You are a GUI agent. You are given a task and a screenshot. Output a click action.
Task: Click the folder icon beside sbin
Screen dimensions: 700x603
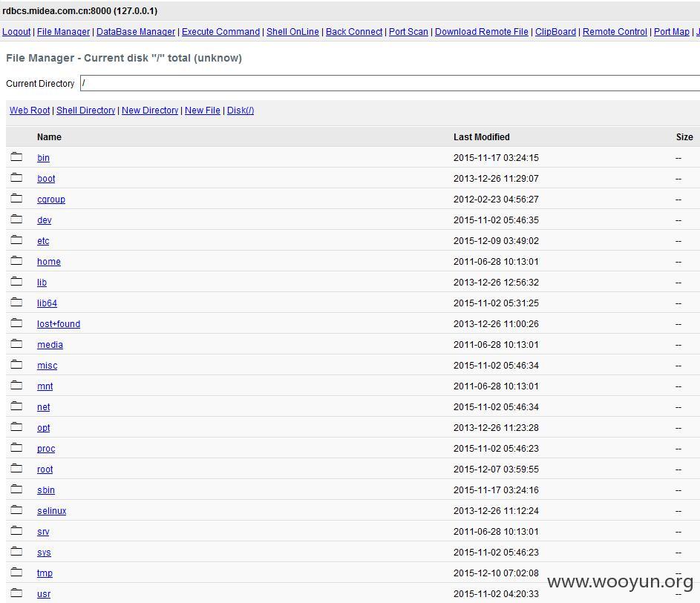16,489
